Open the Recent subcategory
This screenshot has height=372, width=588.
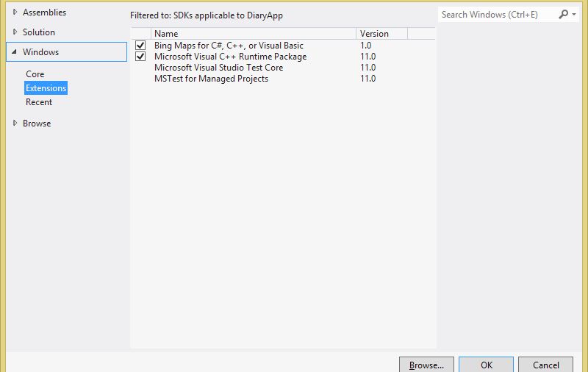[39, 102]
